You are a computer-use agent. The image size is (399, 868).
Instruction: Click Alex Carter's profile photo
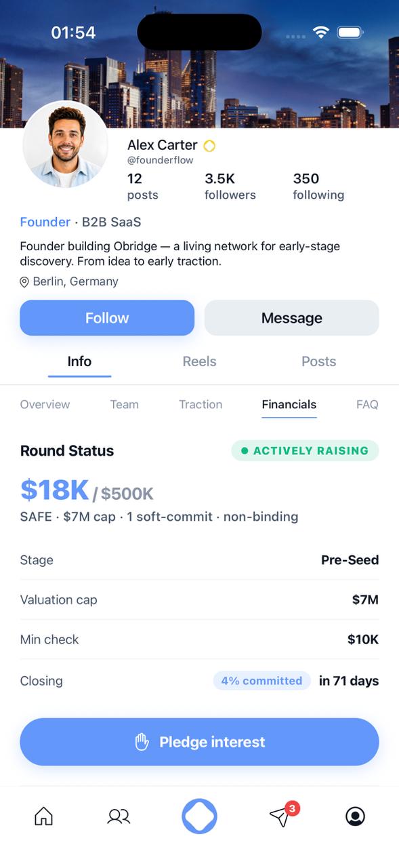pyautogui.click(x=65, y=144)
